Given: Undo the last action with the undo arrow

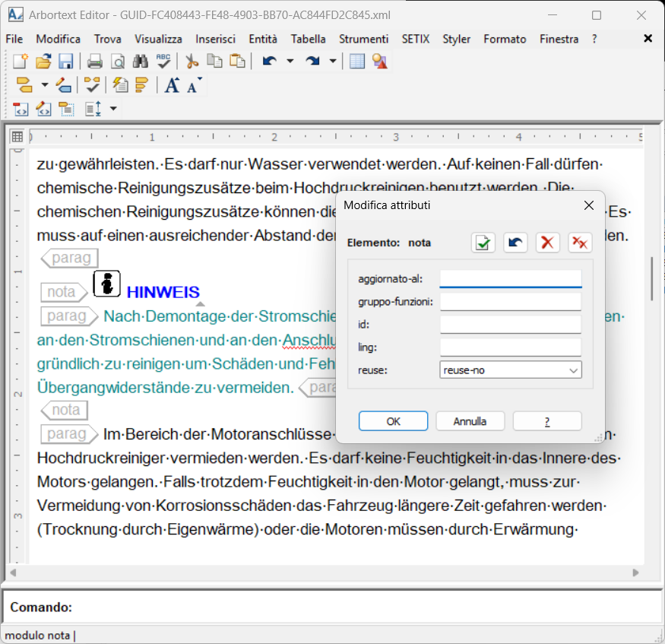Looking at the screenshot, I should (x=269, y=62).
